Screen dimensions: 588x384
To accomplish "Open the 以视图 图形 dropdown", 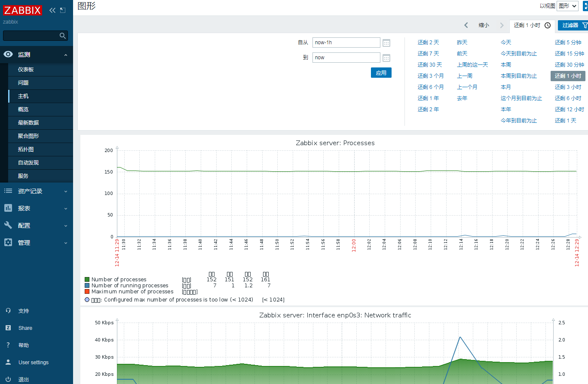I will point(567,6).
